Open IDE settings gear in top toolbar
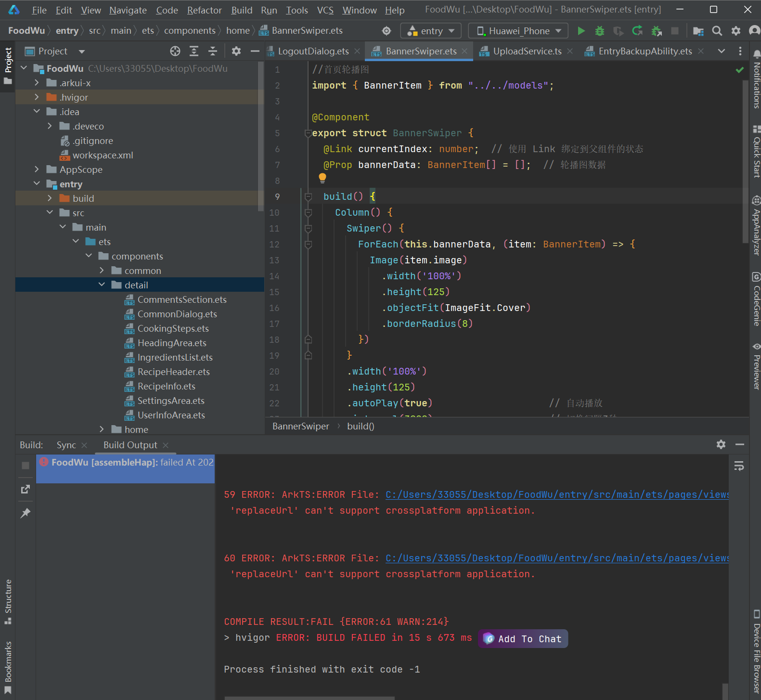This screenshot has width=761, height=700. pos(736,31)
